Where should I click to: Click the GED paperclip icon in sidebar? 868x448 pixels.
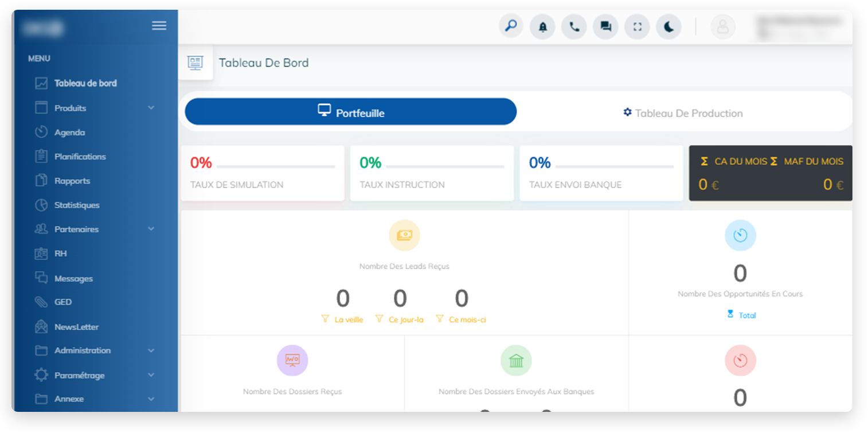point(41,302)
